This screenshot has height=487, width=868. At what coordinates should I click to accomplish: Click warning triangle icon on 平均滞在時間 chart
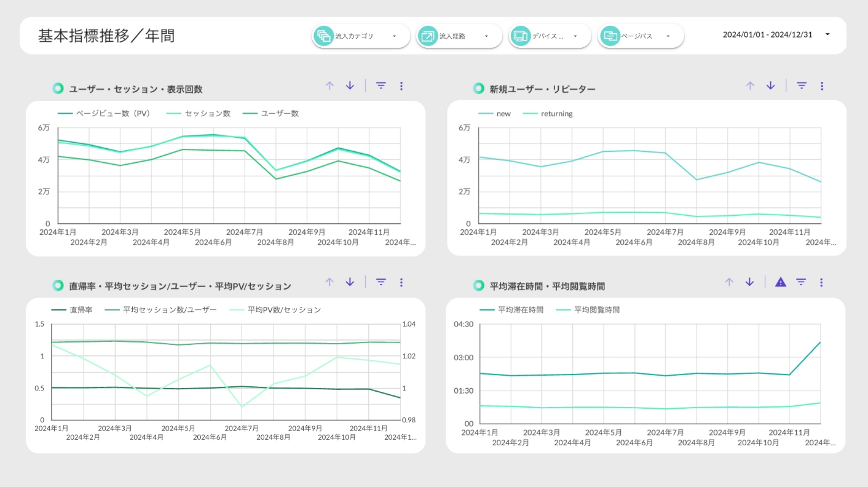pos(781,282)
